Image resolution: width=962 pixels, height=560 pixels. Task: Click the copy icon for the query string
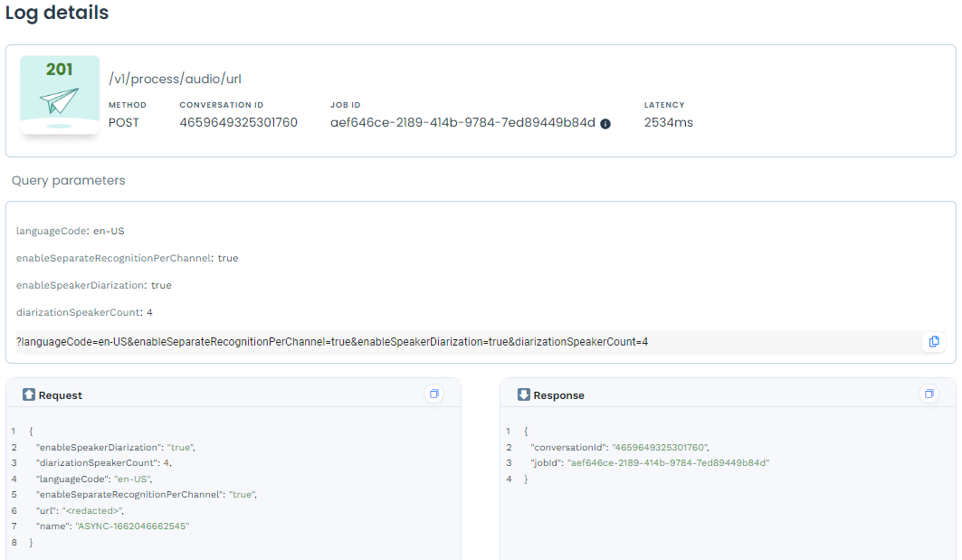[934, 342]
